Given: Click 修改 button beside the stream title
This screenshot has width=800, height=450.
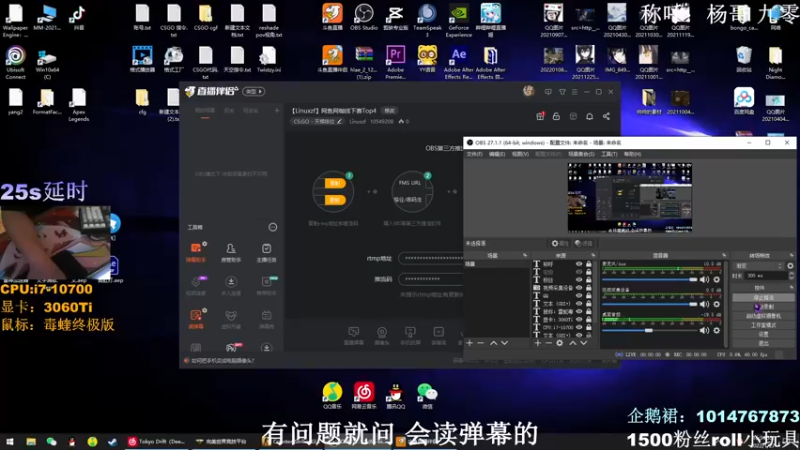Looking at the screenshot, I should click(390, 111).
